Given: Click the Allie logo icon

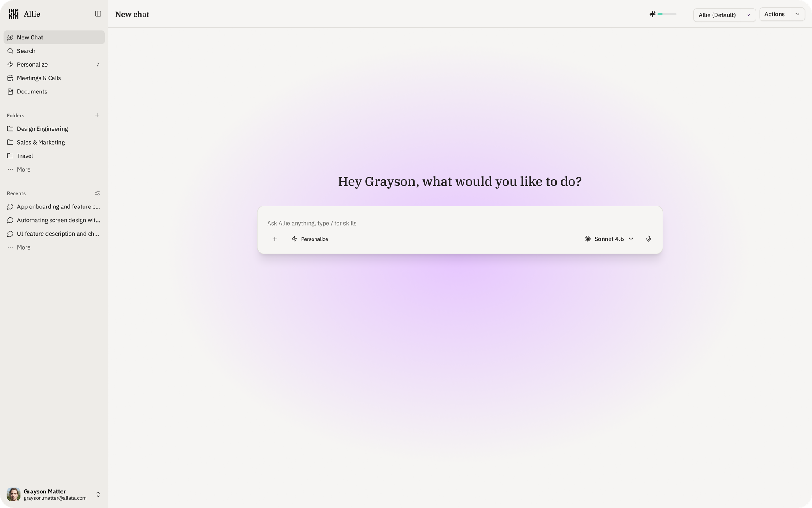Looking at the screenshot, I should [13, 14].
